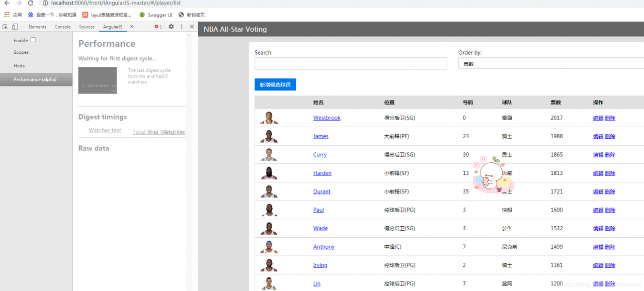The width and height of the screenshot is (644, 291).
Task: Click Anthony's player photo
Action: tap(269, 247)
